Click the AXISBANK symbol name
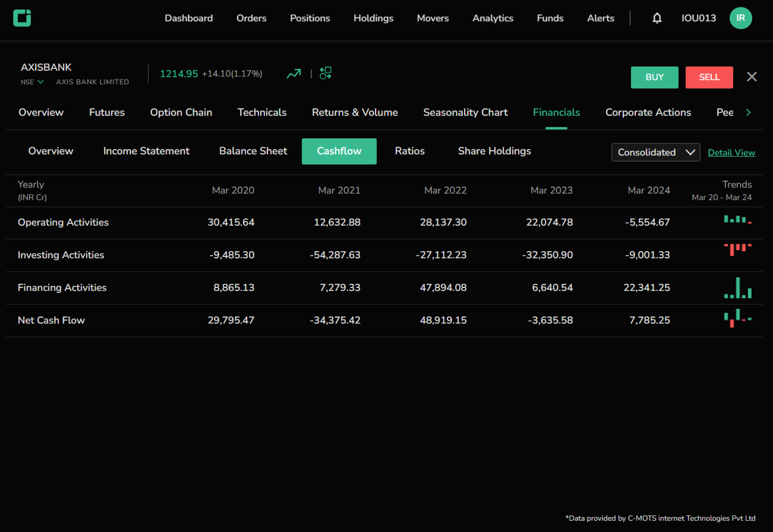Viewport: 773px width, 532px height. tap(46, 67)
